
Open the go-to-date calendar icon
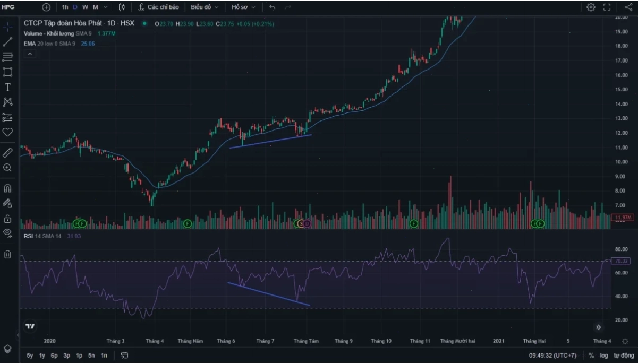124,356
